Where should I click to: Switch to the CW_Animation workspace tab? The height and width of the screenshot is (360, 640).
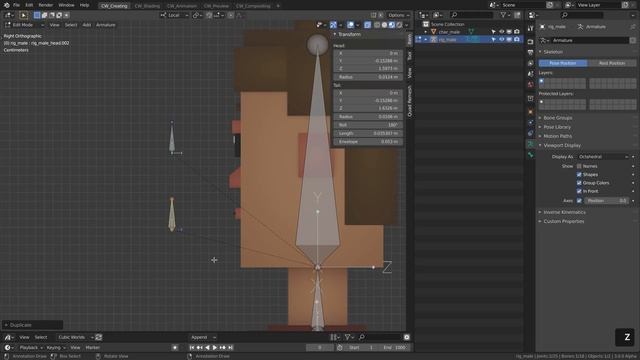coord(182,6)
